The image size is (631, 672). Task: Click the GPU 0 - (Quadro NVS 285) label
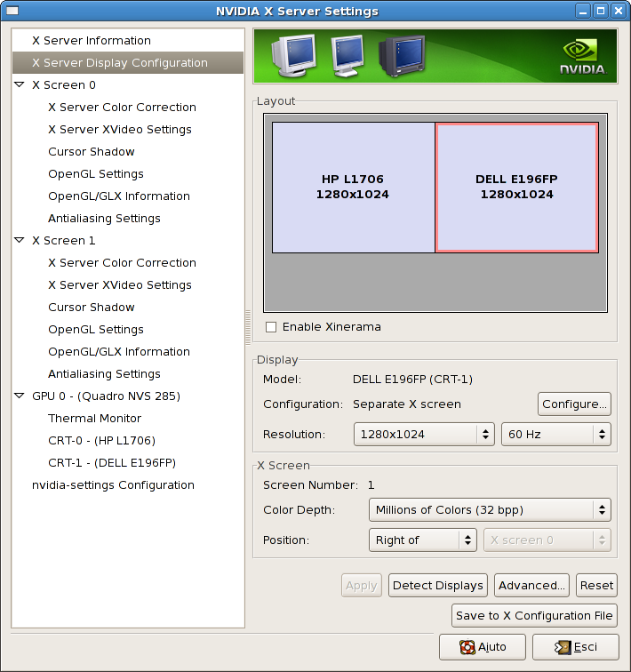107,396
